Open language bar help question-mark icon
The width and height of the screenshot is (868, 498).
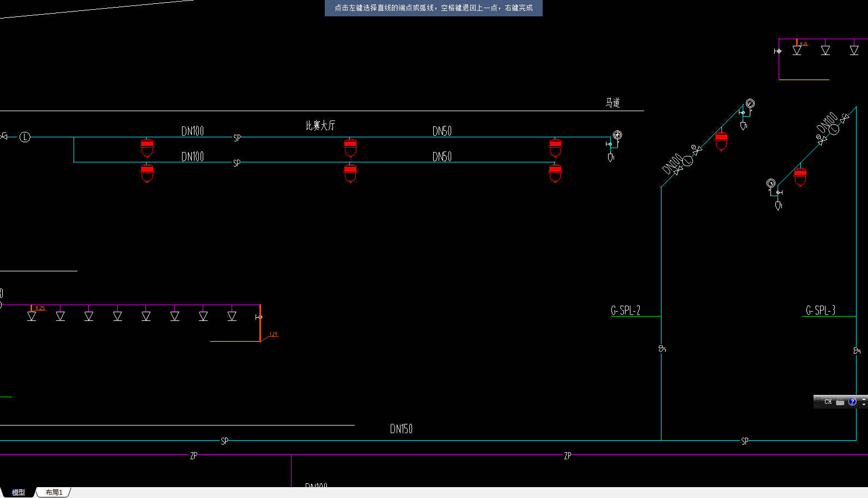tap(852, 402)
